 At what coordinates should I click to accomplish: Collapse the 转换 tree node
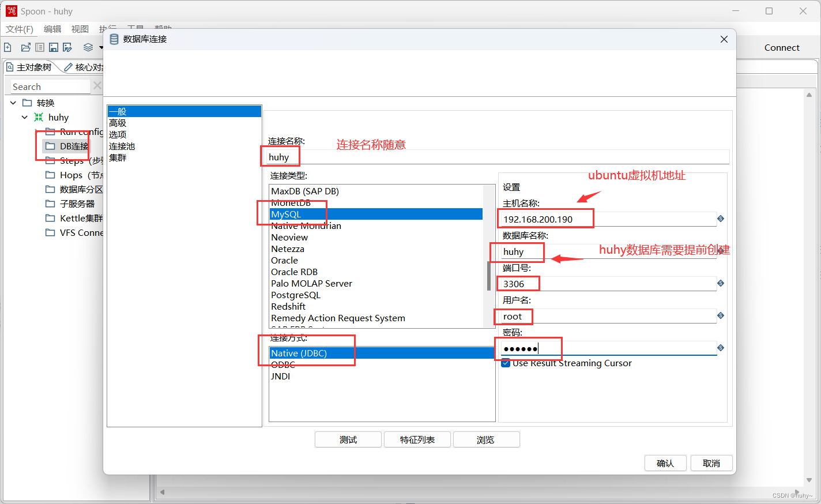13,103
